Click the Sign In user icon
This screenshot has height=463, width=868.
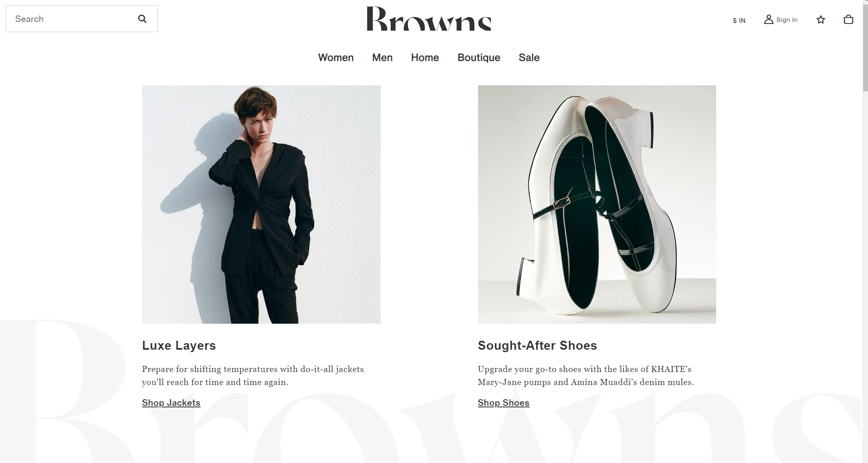point(768,19)
